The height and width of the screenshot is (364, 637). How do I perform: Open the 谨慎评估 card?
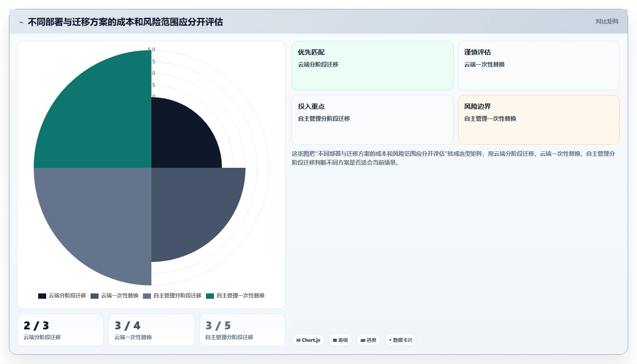538,66
